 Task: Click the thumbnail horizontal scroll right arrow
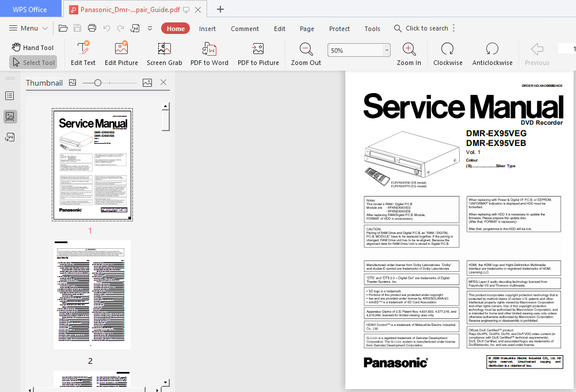click(x=157, y=390)
